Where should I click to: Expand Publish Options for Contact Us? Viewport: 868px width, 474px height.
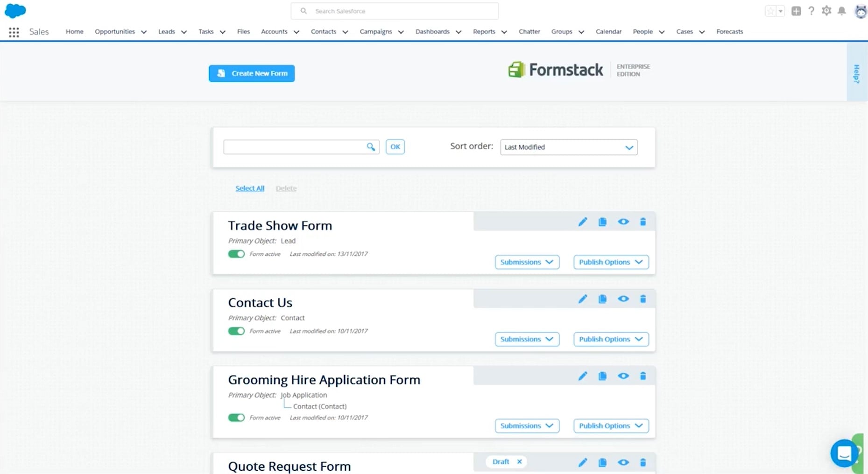click(611, 339)
